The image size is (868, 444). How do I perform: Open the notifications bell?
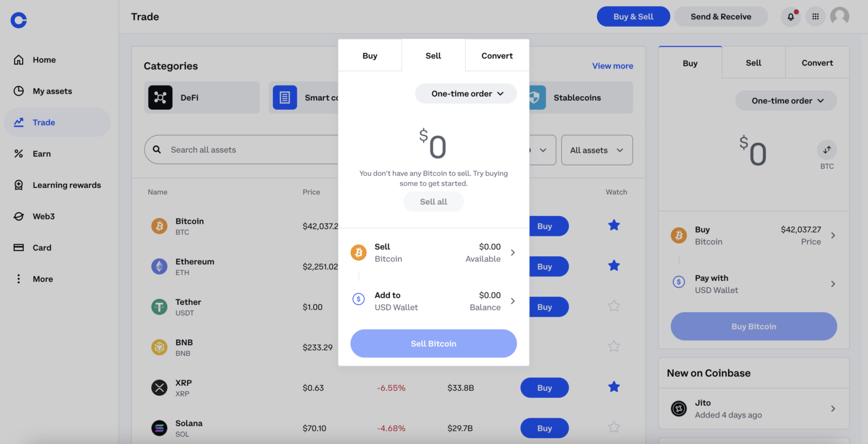[791, 16]
